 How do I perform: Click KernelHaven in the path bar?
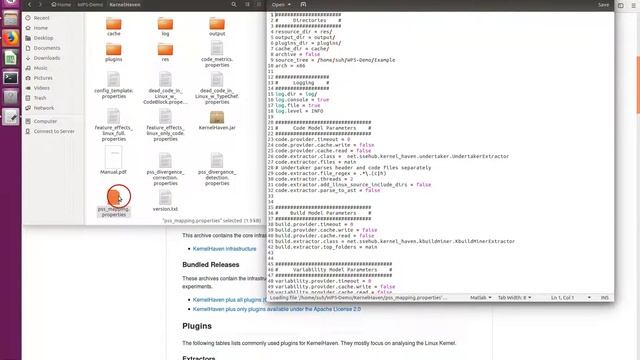click(x=124, y=4)
